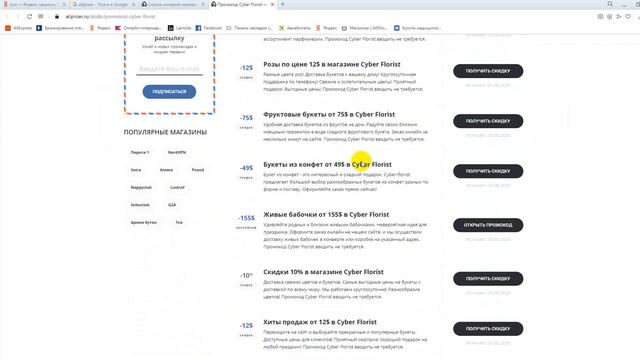Image resolution: width=640 pixels, height=360 pixels.
Task: Open the NordVPN popular store tag
Action: [x=177, y=152]
